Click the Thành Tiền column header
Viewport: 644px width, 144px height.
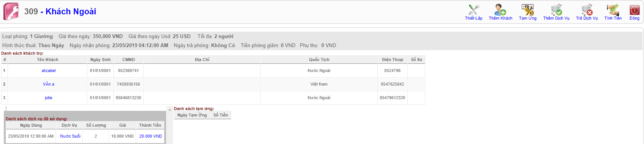pos(150,125)
